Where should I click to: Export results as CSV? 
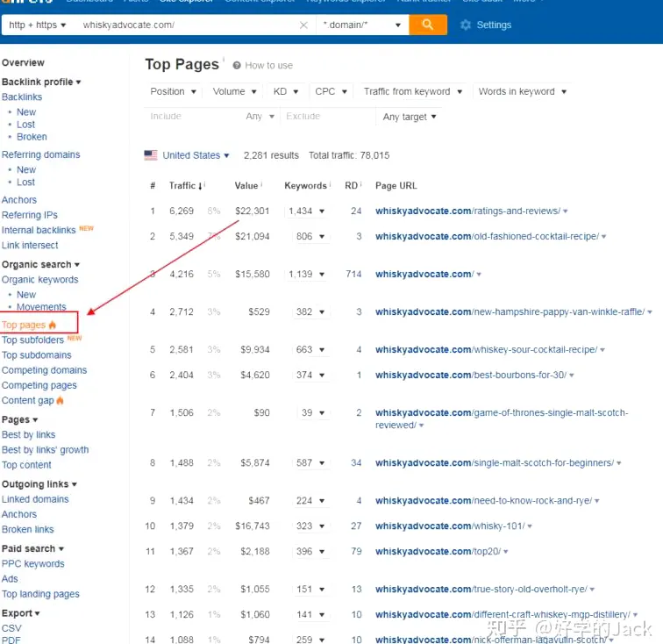click(x=11, y=628)
